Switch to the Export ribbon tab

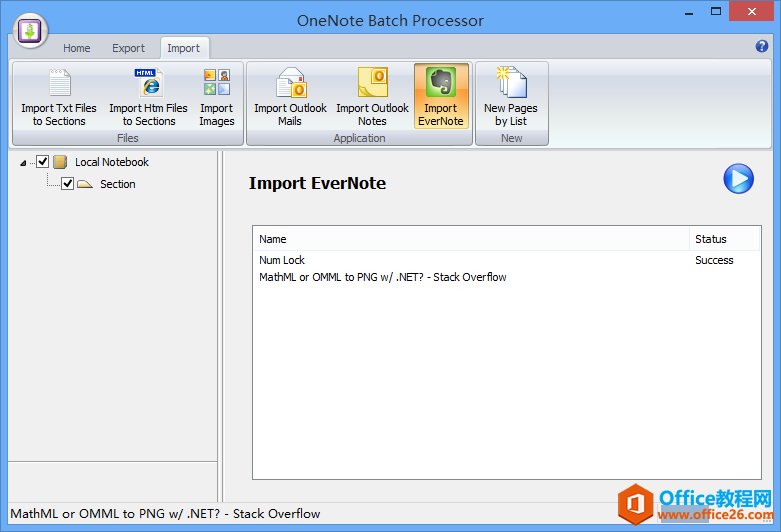click(x=129, y=48)
